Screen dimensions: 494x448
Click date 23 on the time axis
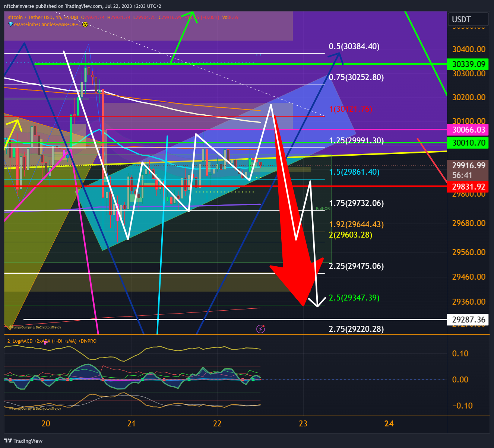(x=303, y=423)
